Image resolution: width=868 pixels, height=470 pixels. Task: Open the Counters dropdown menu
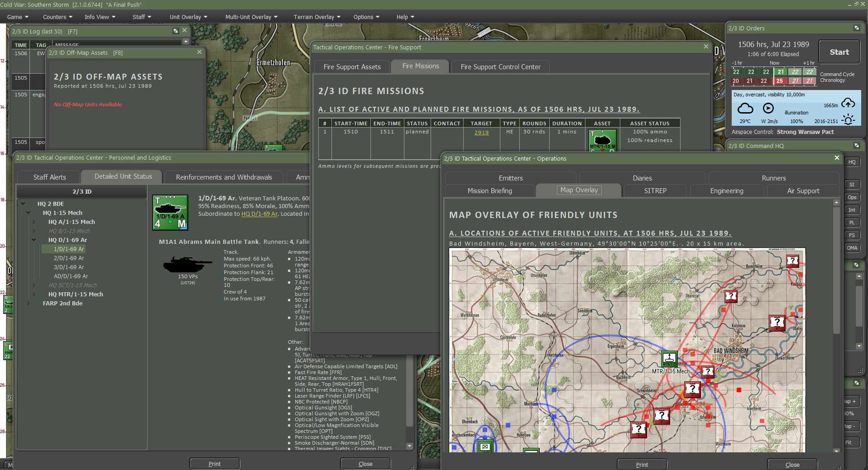coord(58,17)
